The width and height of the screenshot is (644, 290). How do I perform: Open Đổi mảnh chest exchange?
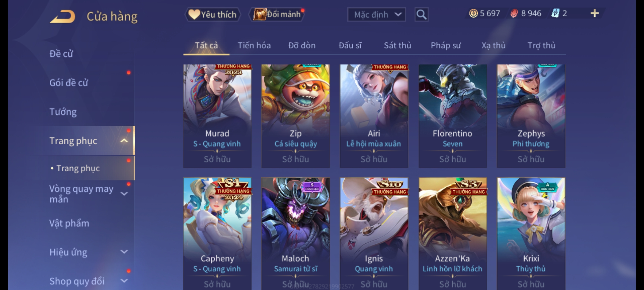click(277, 15)
